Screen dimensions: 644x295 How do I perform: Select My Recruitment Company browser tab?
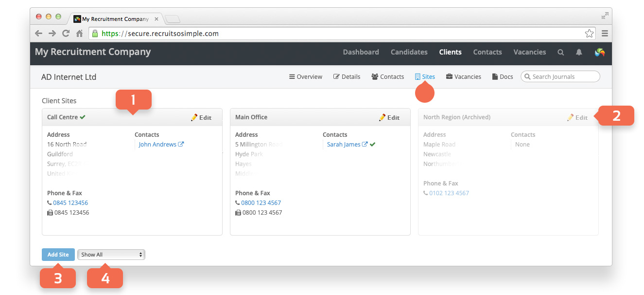point(115,19)
